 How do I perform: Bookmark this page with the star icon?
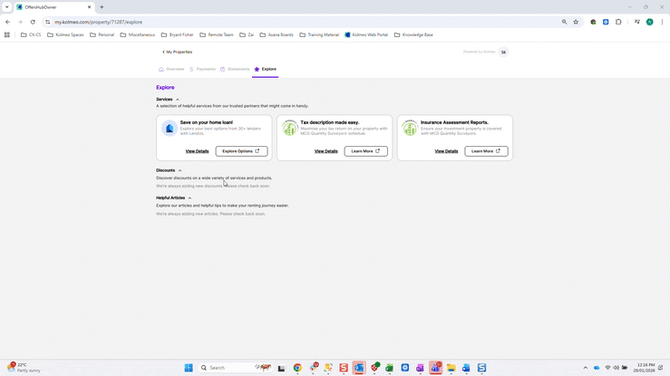coord(576,22)
